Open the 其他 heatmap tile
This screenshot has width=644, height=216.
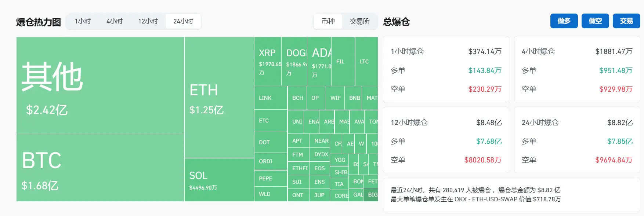100,85
